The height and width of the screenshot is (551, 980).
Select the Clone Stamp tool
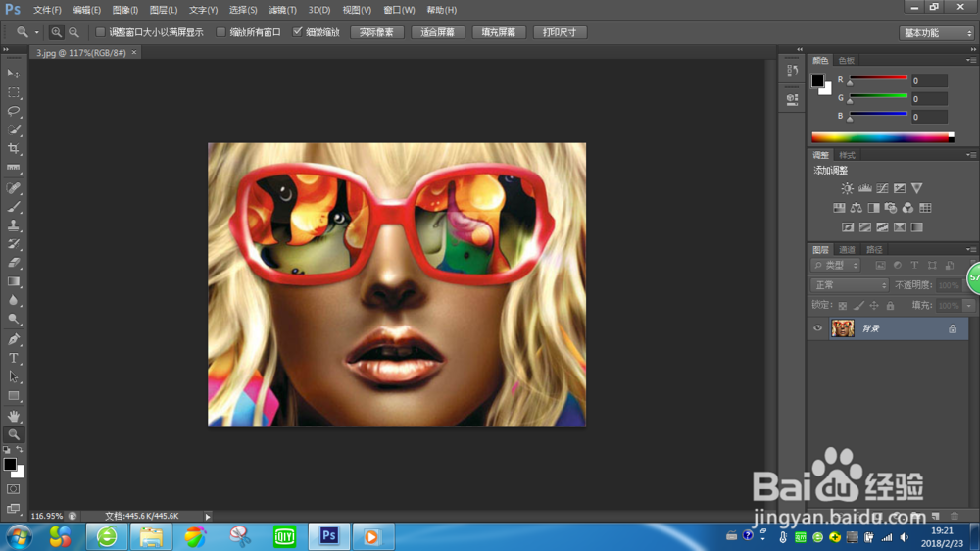[x=13, y=225]
